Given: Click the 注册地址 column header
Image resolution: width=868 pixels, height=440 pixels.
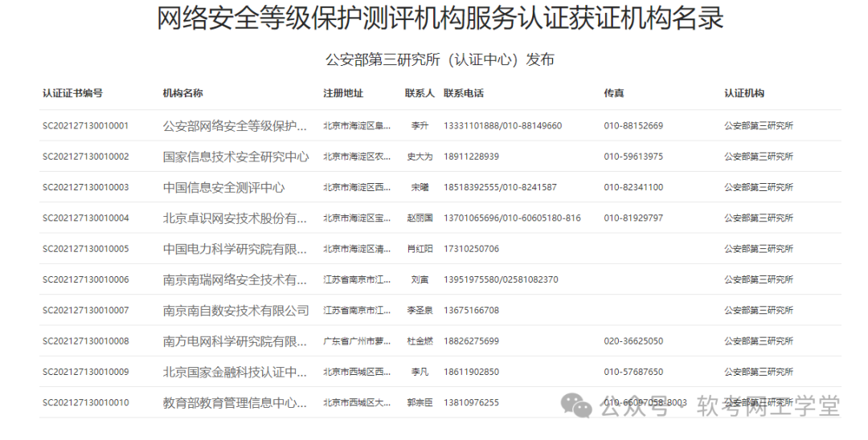Looking at the screenshot, I should coord(343,93).
